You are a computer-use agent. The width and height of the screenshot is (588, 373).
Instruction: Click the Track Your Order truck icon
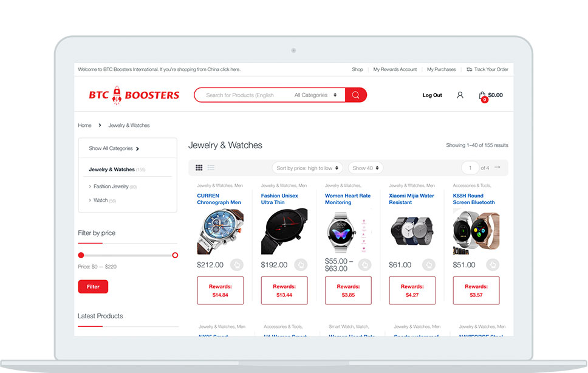click(x=469, y=69)
